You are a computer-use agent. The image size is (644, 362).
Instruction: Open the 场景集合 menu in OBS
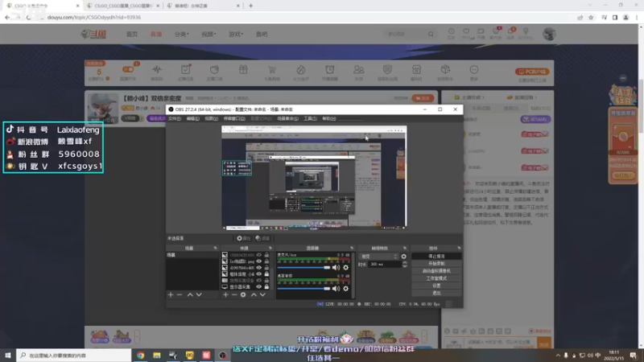[x=288, y=118]
